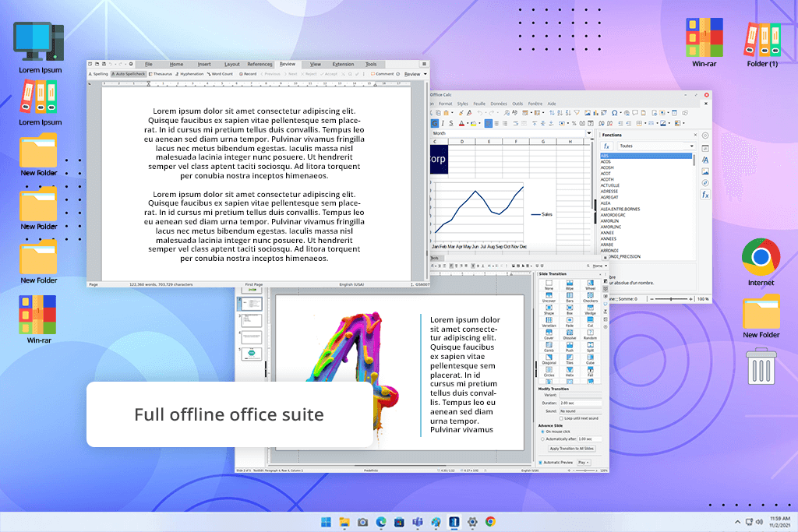The image size is (798, 532).
Task: Open the Données menu in Calc
Action: coord(498,104)
